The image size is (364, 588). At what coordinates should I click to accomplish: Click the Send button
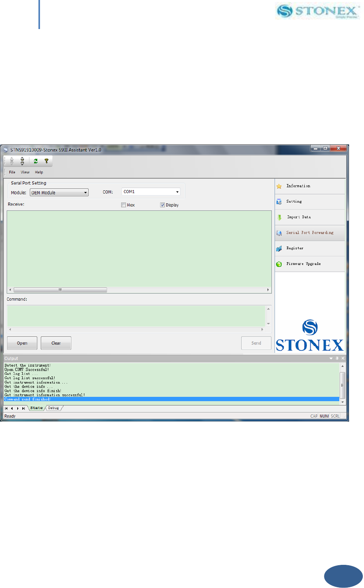click(x=256, y=343)
